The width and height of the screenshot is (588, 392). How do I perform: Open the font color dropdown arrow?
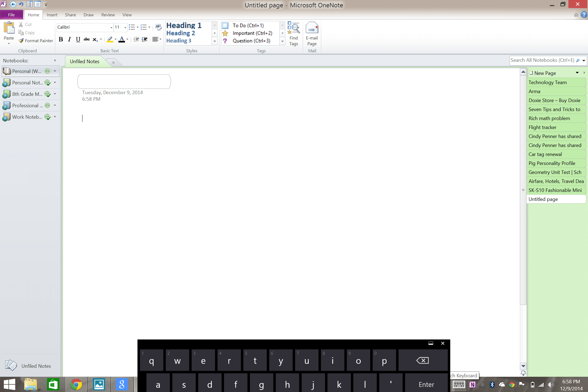tap(127, 39)
